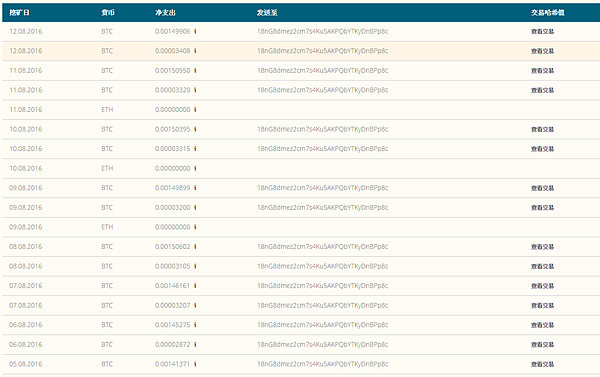
Task: Click info icon next to 0.00003105
Action: pos(195,266)
